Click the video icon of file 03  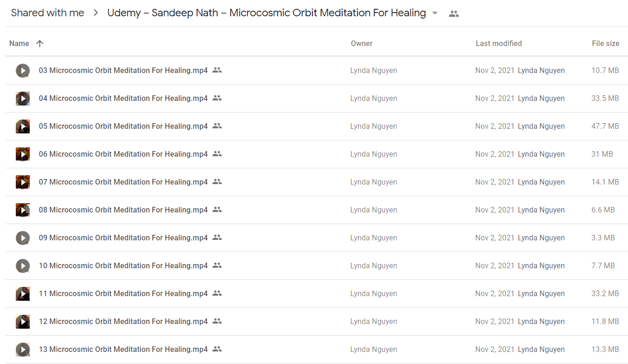(23, 71)
